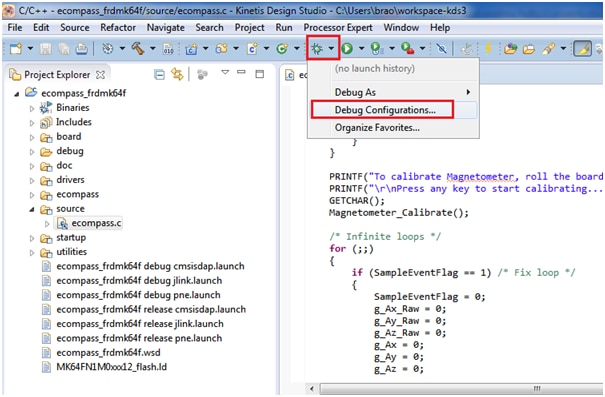Image resolution: width=605 pixels, height=397 pixels.
Task: Open the File menu
Action: pyautogui.click(x=15, y=28)
